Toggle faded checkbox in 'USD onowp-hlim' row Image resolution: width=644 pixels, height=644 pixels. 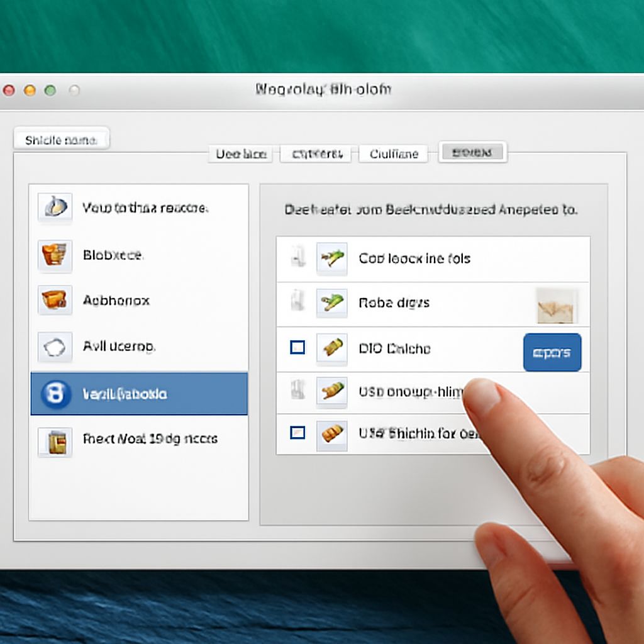pyautogui.click(x=297, y=389)
